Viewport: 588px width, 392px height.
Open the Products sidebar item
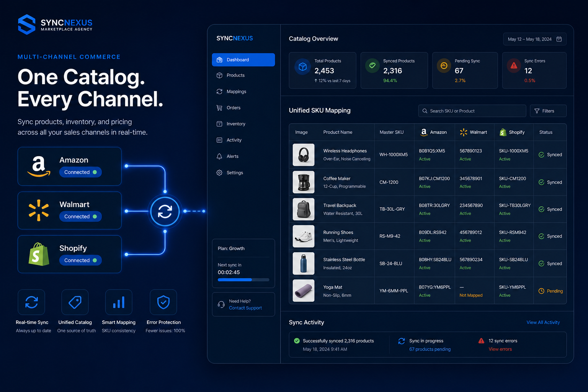tap(243, 75)
